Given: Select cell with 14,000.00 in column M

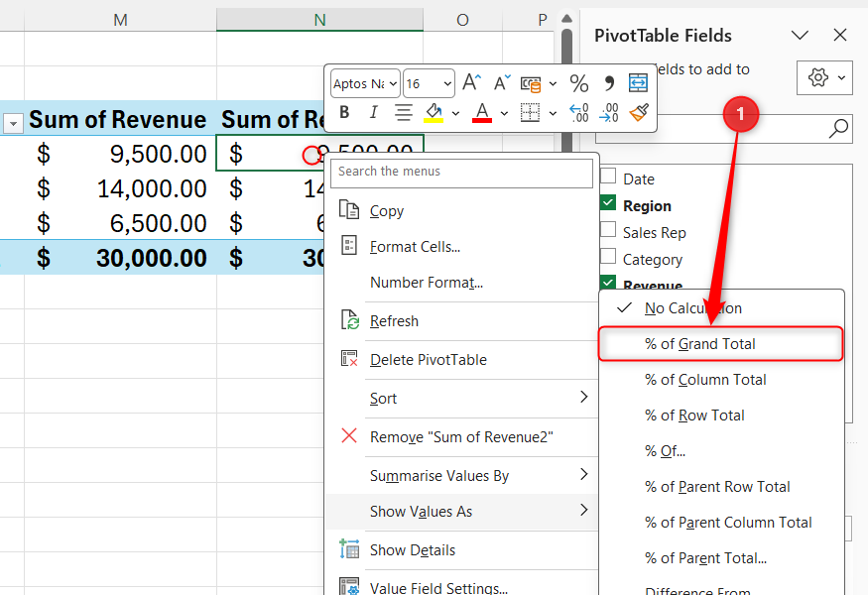Looking at the screenshot, I should pos(120,188).
